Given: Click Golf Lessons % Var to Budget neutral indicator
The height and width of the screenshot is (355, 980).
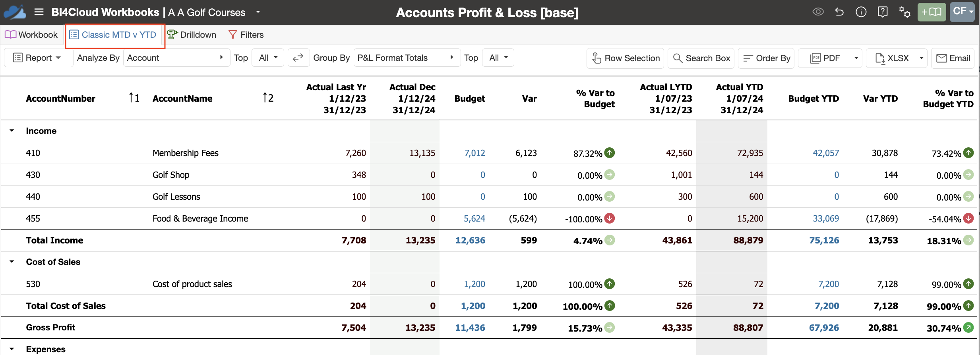Looking at the screenshot, I should point(609,196).
